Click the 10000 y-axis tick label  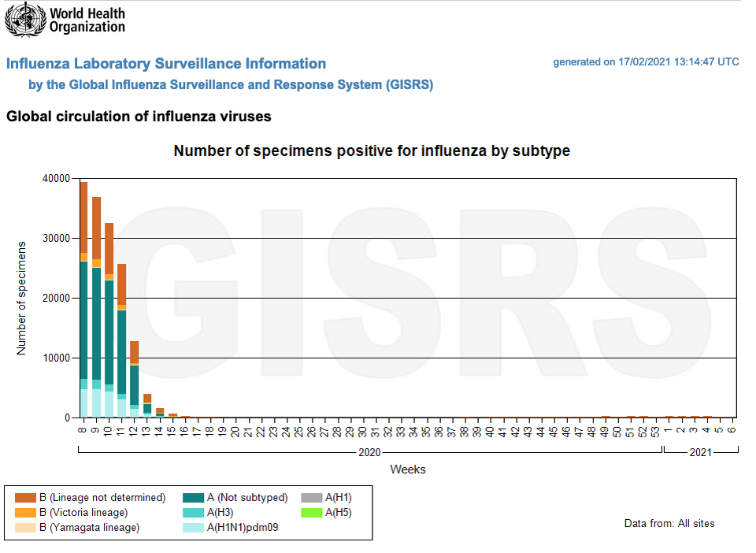56,358
